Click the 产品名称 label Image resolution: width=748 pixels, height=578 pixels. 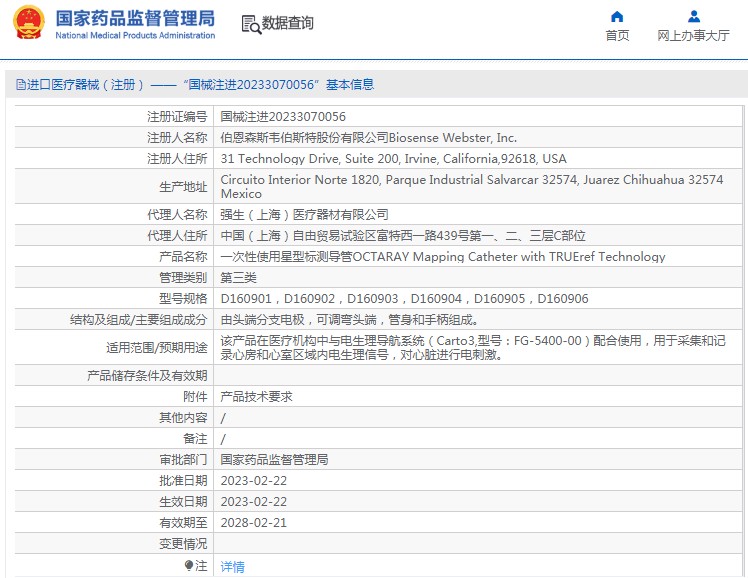pyautogui.click(x=183, y=257)
